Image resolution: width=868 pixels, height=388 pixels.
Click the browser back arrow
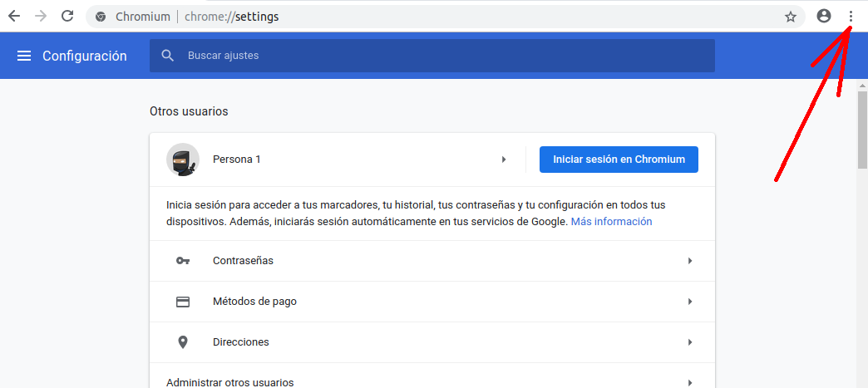[x=14, y=17]
